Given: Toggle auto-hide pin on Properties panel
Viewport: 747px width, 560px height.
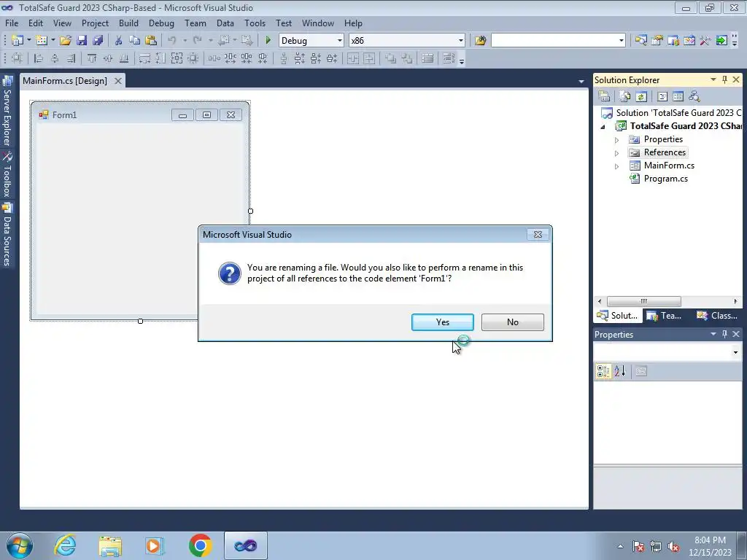Looking at the screenshot, I should click(724, 334).
